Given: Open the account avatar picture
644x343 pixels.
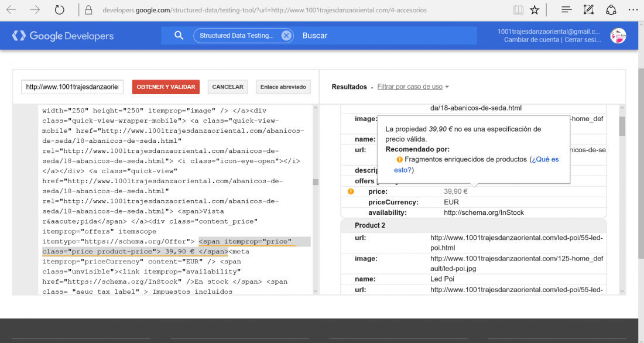Looking at the screenshot, I should point(618,36).
